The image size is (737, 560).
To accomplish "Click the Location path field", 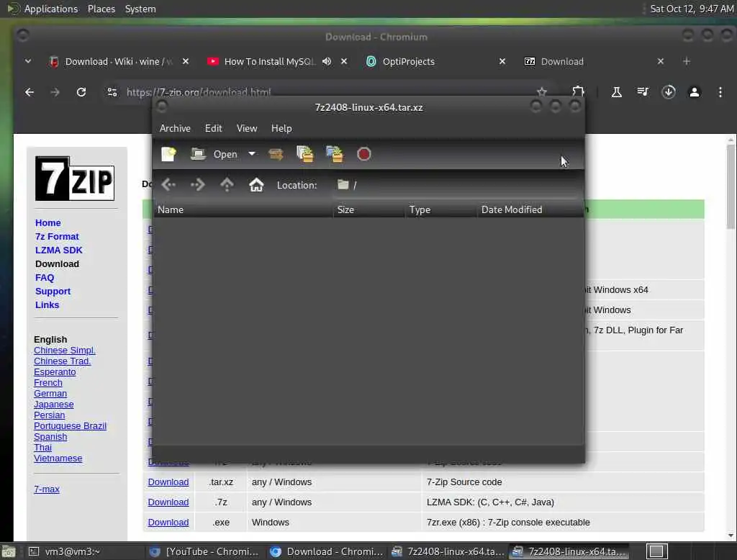I will click(x=456, y=185).
